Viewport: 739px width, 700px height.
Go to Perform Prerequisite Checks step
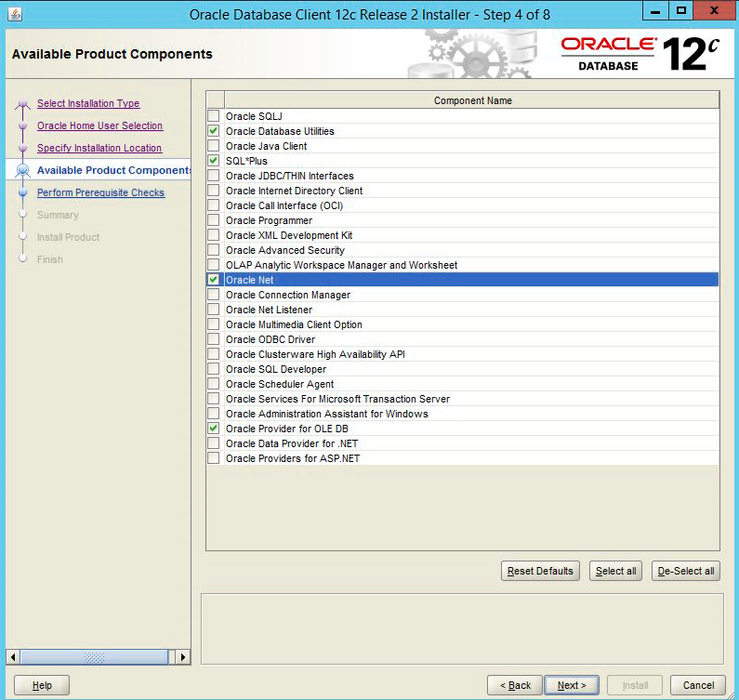pos(100,193)
